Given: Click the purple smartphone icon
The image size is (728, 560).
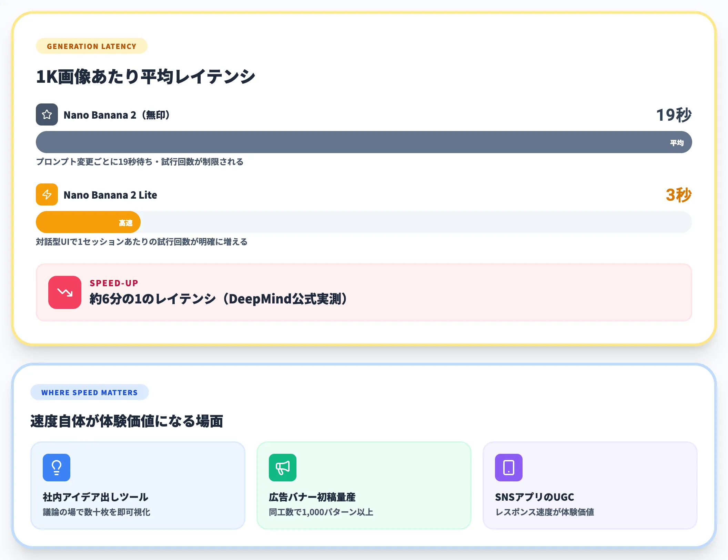Looking at the screenshot, I should (509, 468).
